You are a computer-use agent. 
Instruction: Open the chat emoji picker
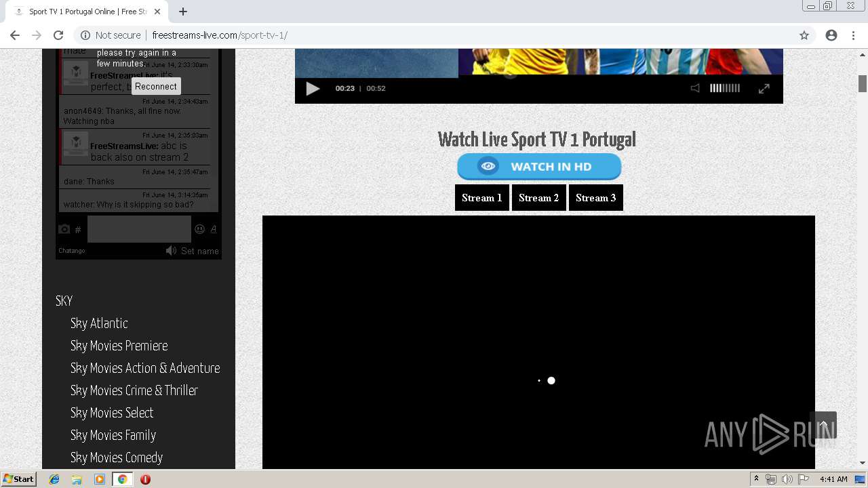[200, 229]
